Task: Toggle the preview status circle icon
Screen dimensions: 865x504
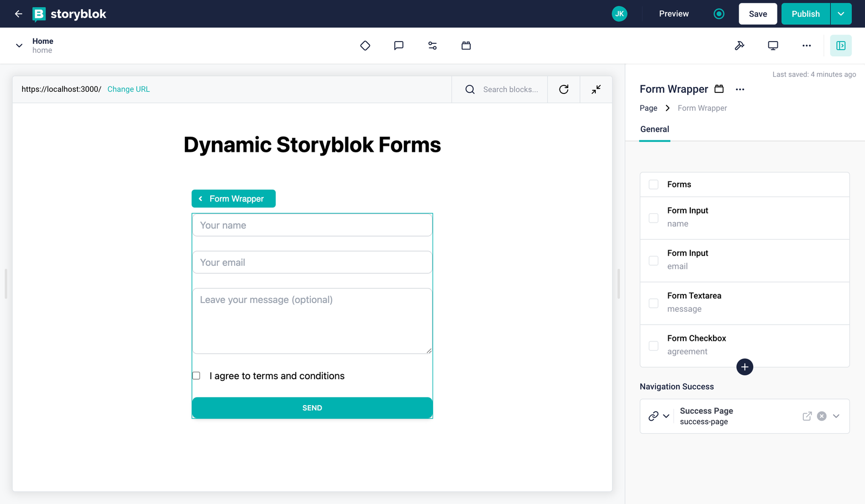Action: [x=719, y=14]
